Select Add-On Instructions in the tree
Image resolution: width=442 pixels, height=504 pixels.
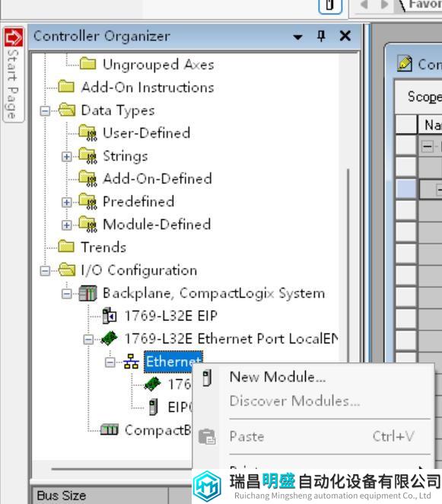[148, 88]
